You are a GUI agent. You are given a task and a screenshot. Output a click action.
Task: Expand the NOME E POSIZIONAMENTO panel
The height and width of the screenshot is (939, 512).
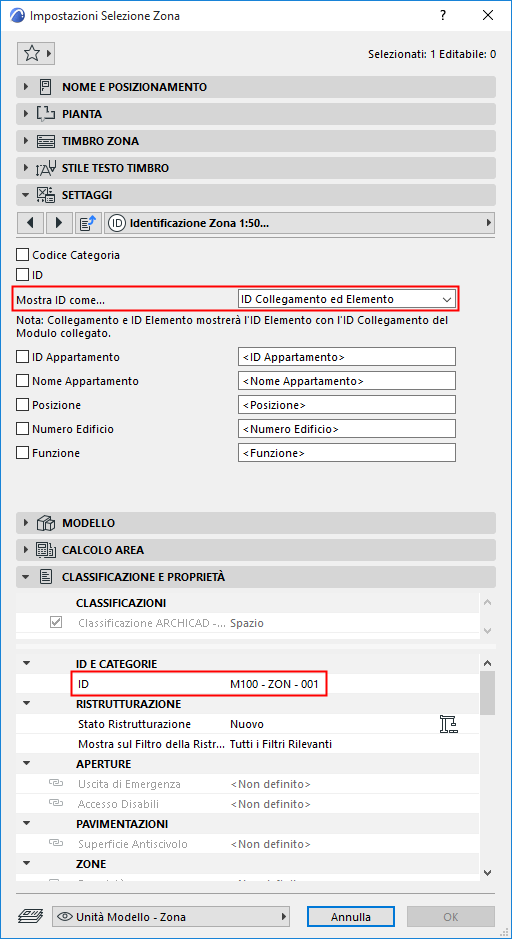[26, 87]
